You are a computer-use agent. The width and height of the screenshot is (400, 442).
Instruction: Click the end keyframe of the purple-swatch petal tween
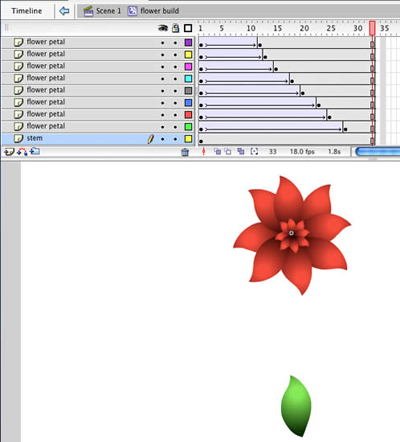click(260, 45)
